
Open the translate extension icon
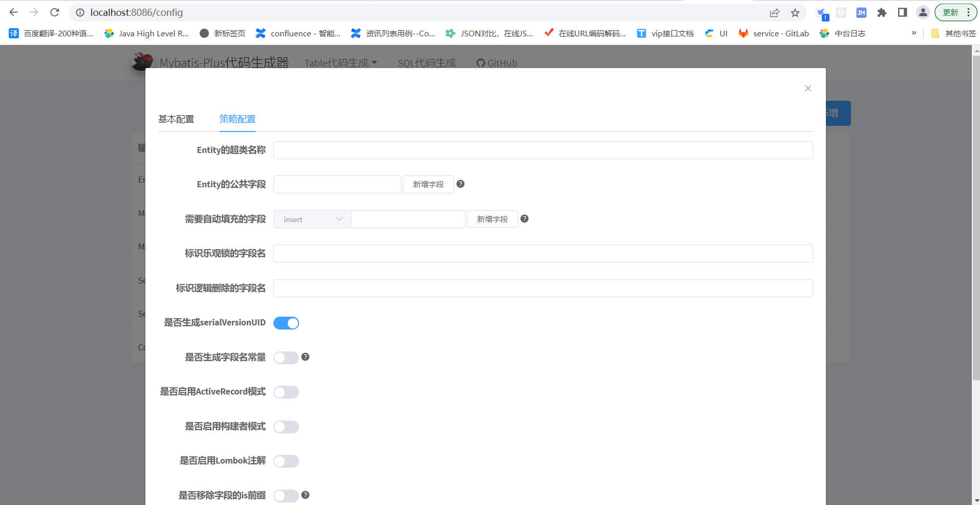(x=822, y=14)
